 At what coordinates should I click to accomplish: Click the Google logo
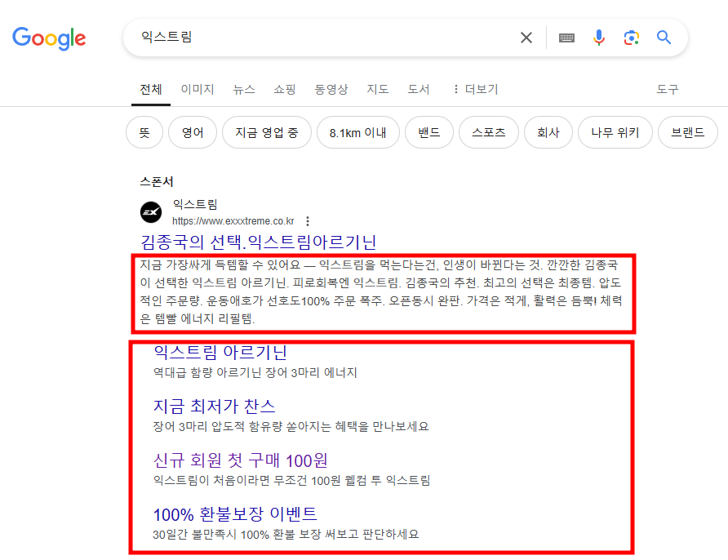[x=49, y=38]
